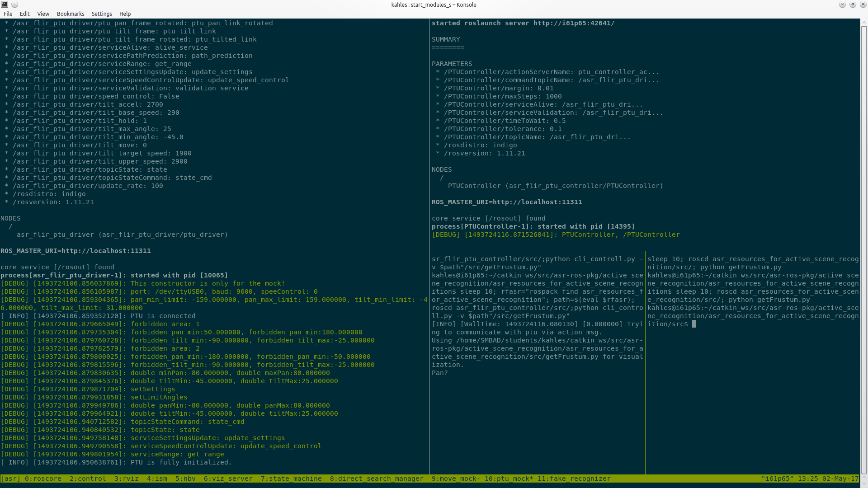Switch to tmux window 3:rviz
This screenshot has width=868, height=488.
point(126,479)
